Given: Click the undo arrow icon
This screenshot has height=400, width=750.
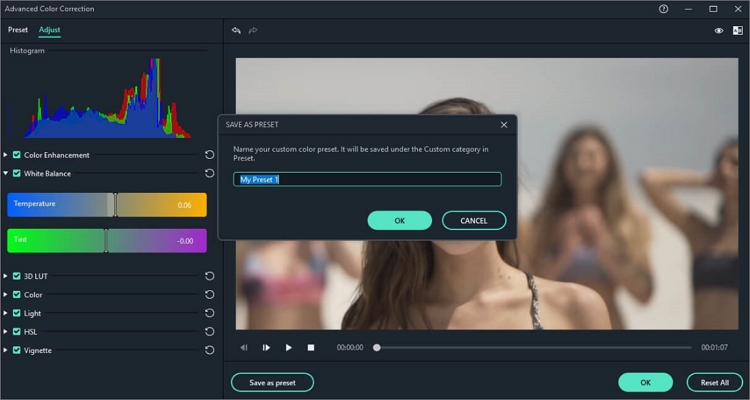Looking at the screenshot, I should [x=236, y=31].
